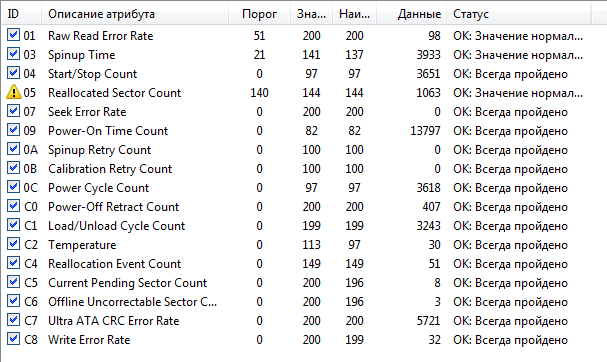
Task: Toggle the Load/Unload Cycle Count checkbox
Action: click(13, 225)
